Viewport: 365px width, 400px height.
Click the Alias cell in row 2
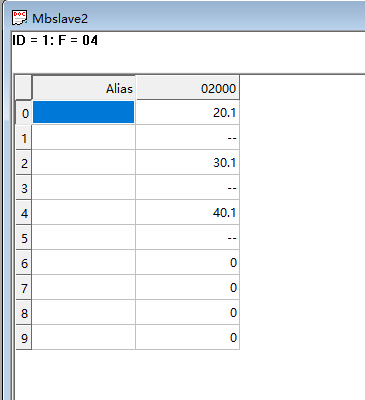(x=84, y=162)
